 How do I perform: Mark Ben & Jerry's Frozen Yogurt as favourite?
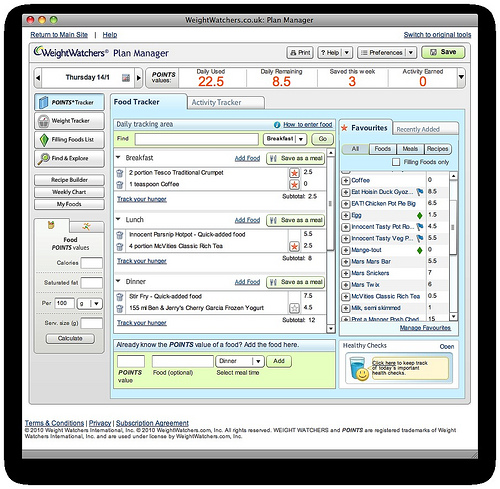point(294,308)
